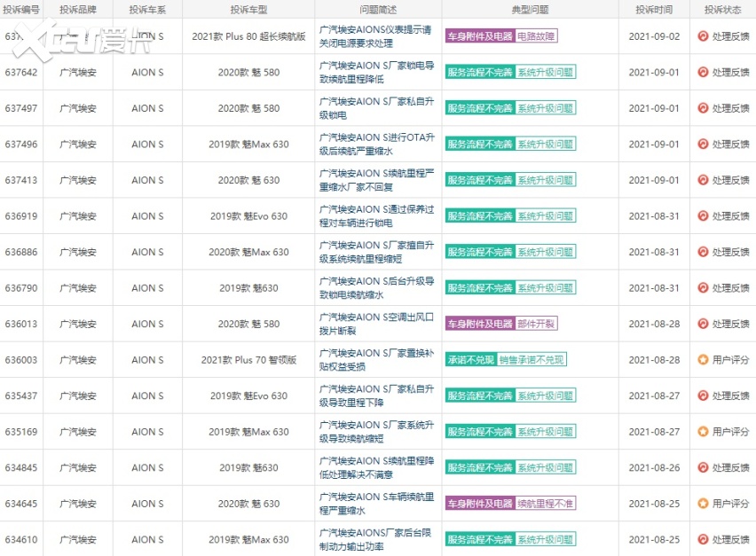Click the complaint number 634845

point(21,468)
